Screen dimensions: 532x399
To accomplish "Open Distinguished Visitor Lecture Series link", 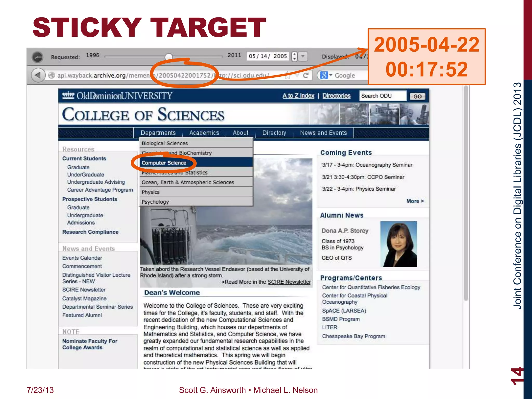I will point(96,278).
